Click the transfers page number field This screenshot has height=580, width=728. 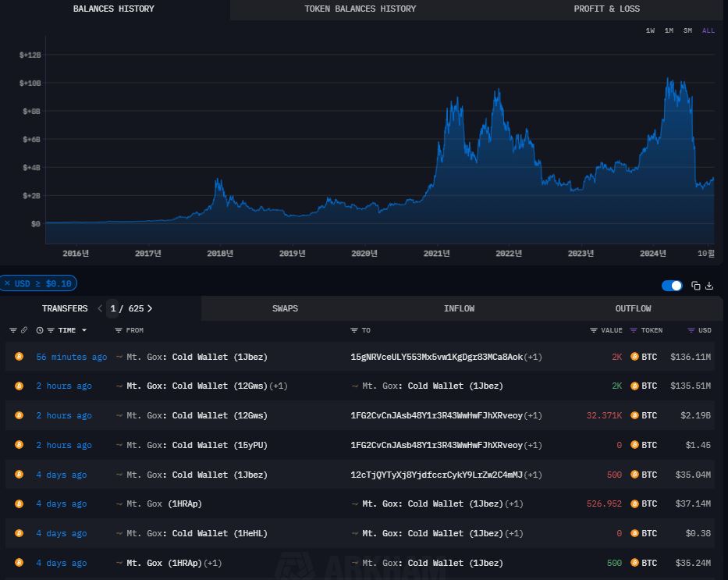(x=113, y=308)
